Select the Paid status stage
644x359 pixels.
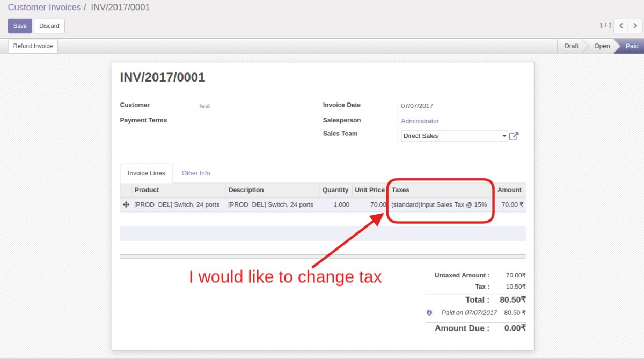pos(632,46)
